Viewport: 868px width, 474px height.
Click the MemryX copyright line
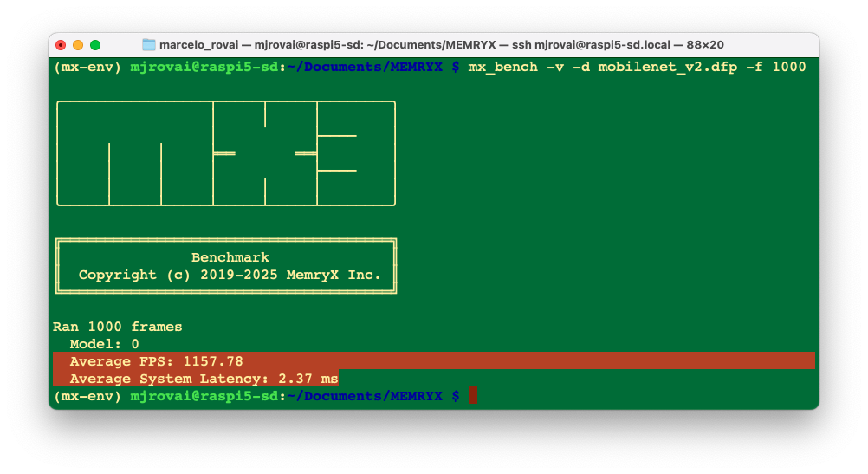230,275
